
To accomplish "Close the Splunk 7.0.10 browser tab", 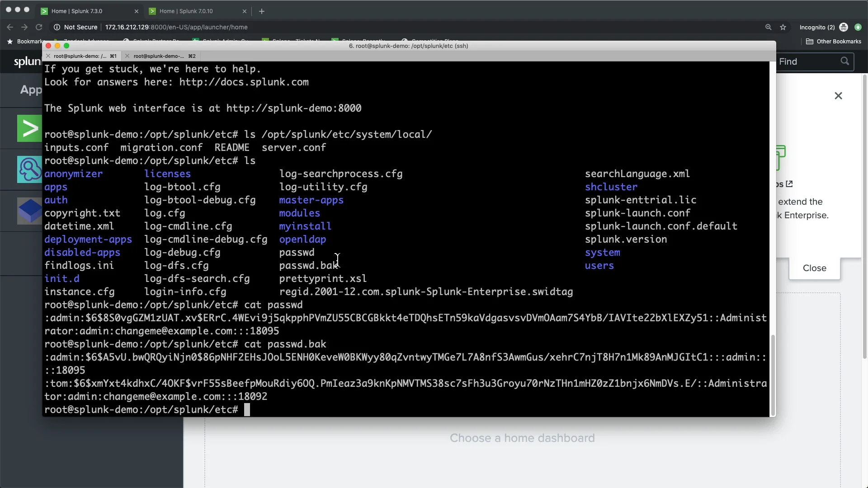I will [245, 11].
